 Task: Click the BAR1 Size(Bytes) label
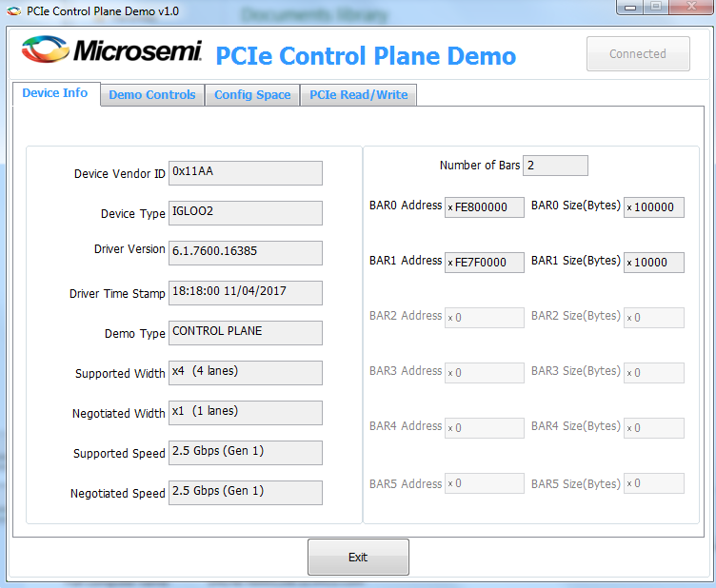[576, 261]
